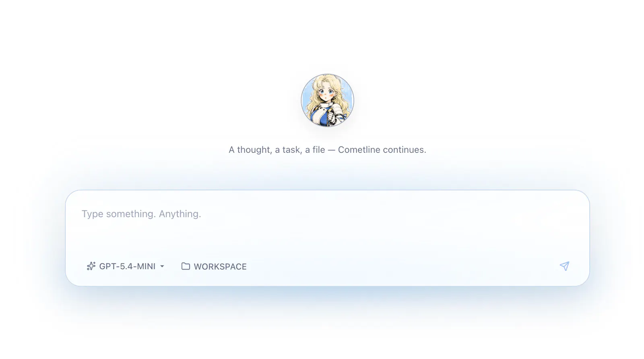
Task: Submit prompt using the blue send arrow
Action: [x=564, y=266]
